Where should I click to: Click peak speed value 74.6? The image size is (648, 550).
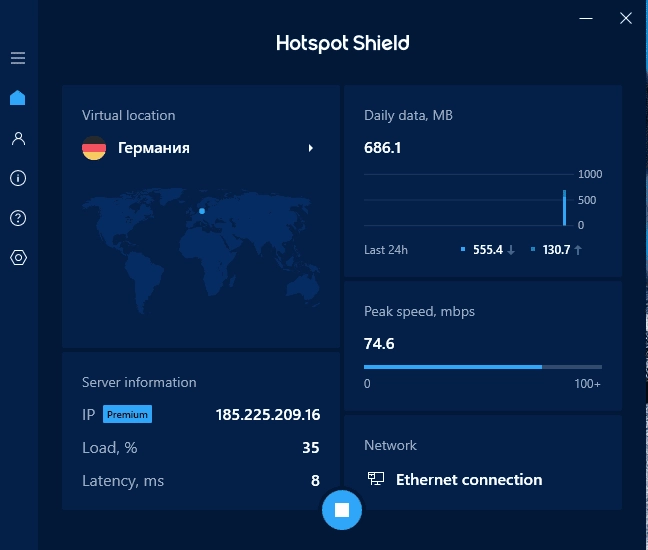point(379,344)
